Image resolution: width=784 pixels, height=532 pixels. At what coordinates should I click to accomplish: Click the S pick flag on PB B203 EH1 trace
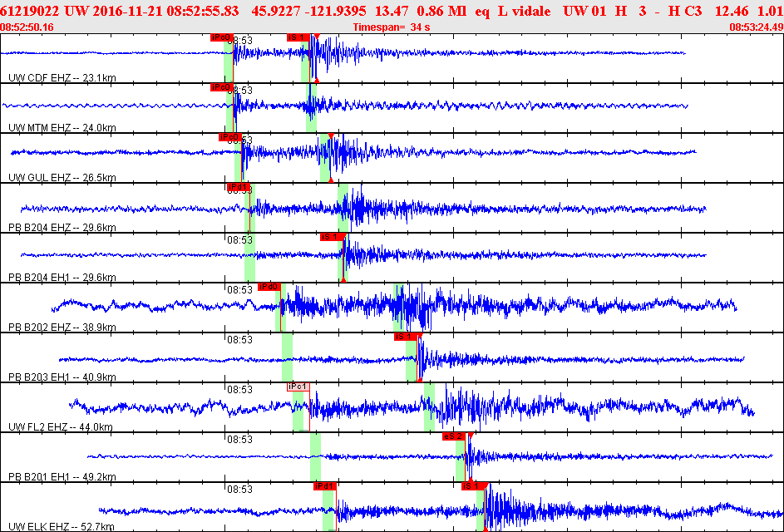[404, 337]
